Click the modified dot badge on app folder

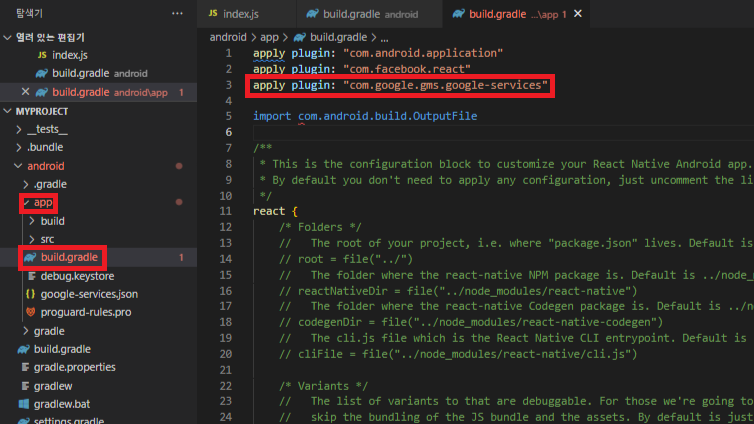pos(179,202)
